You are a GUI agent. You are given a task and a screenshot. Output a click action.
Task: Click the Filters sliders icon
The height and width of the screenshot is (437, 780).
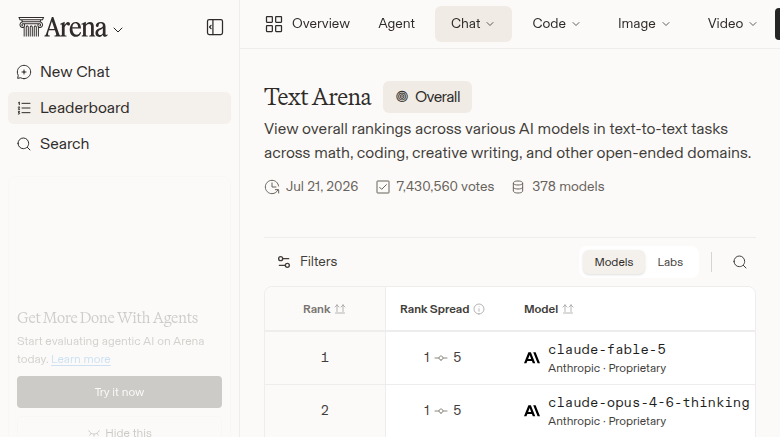coord(284,262)
